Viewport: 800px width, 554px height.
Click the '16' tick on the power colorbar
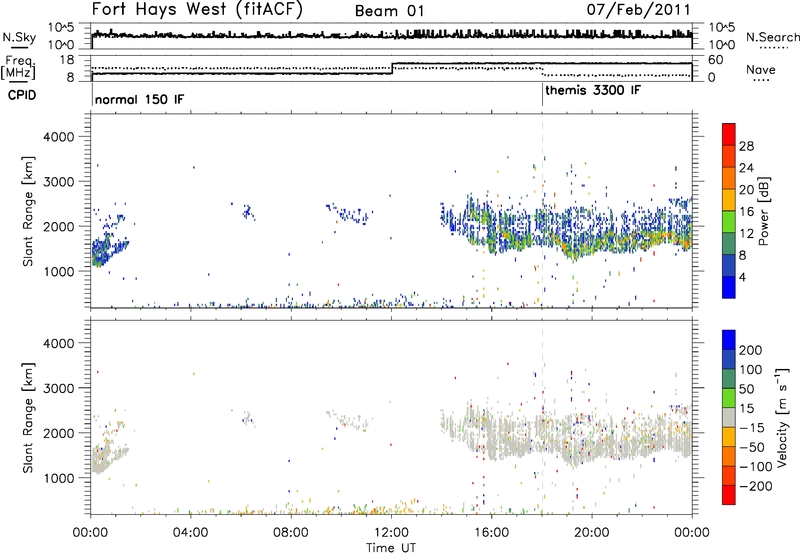746,212
